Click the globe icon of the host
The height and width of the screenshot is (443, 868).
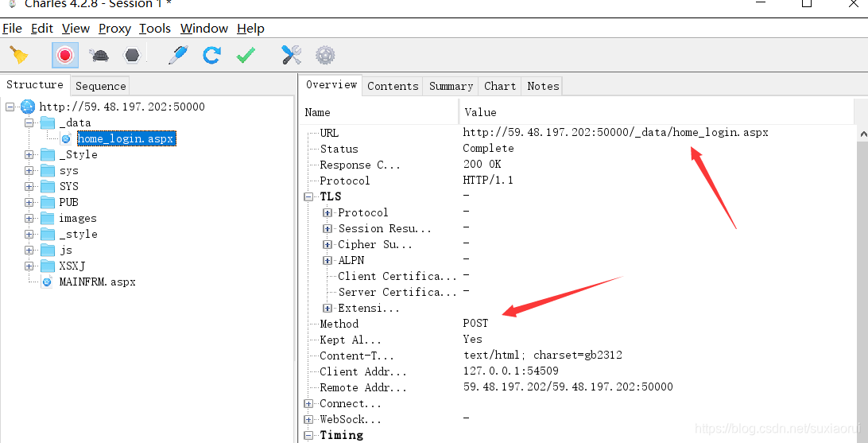(28, 107)
